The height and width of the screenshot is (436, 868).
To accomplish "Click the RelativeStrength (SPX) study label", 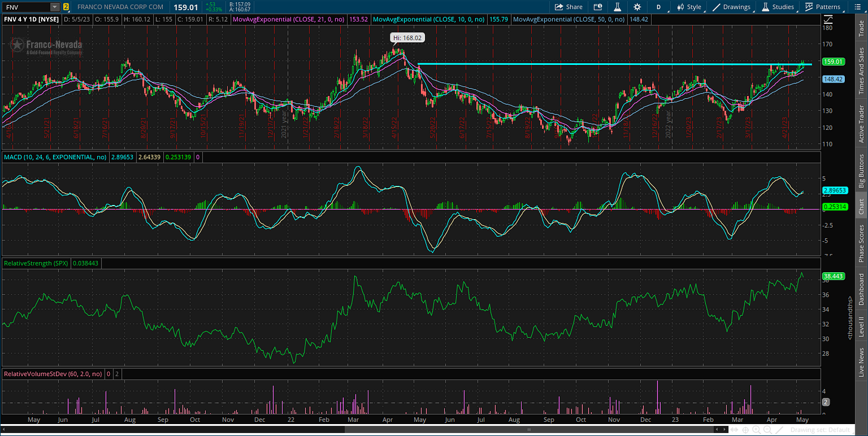I will (36, 263).
